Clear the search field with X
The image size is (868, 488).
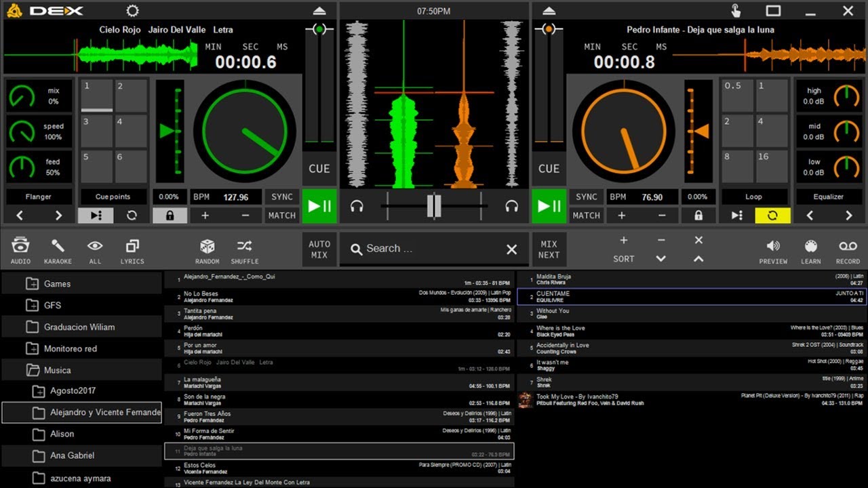[512, 249]
